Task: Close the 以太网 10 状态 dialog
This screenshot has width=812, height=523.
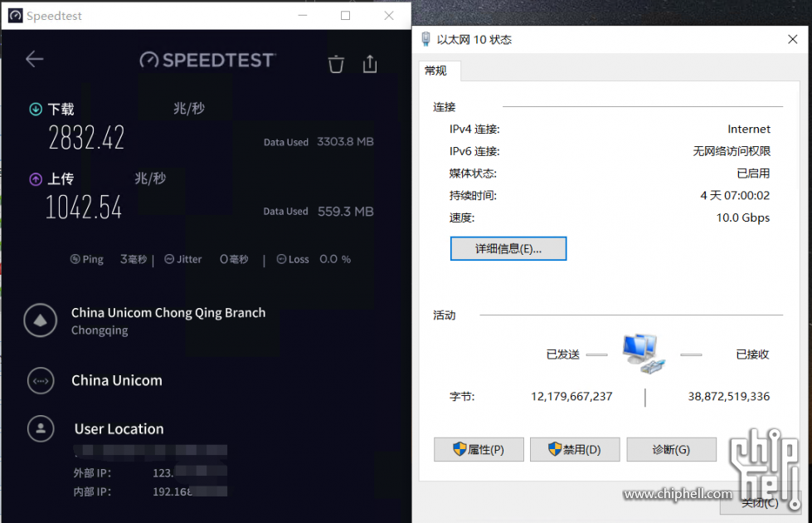Action: point(792,39)
